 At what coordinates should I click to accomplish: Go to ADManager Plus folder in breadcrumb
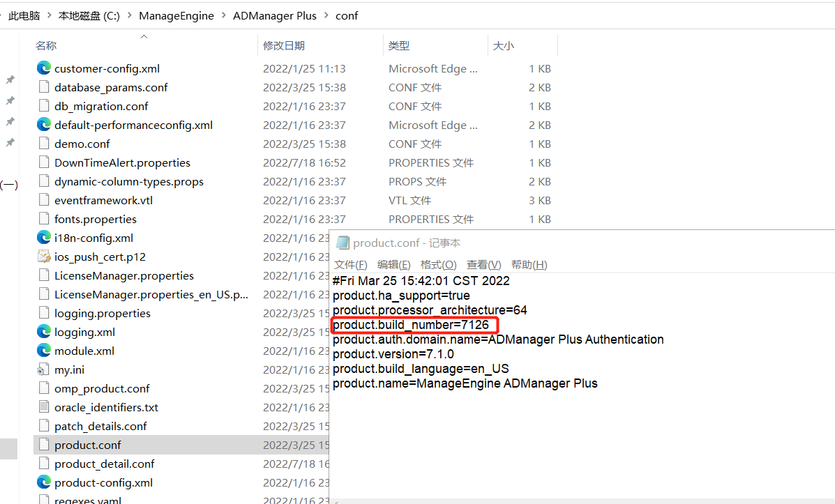pyautogui.click(x=274, y=15)
